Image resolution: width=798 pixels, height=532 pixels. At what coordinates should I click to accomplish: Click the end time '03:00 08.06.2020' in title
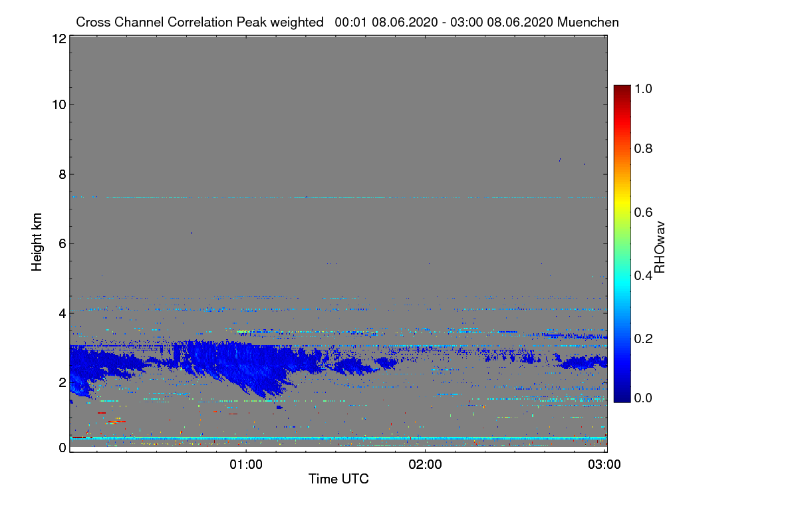(x=502, y=22)
